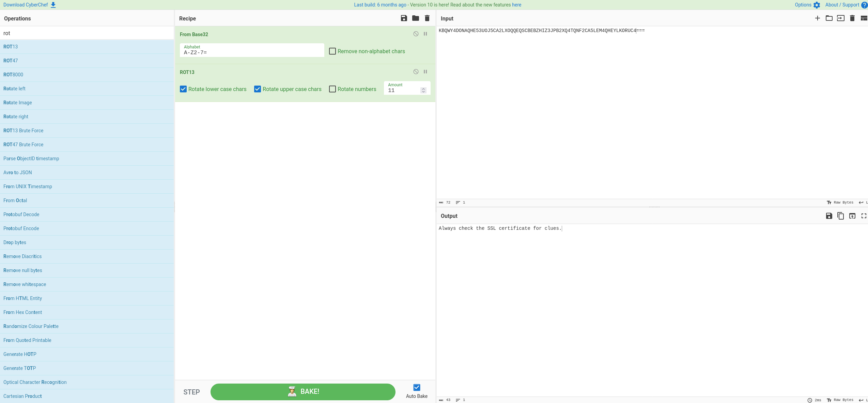The width and height of the screenshot is (868, 403).
Task: Select ROT47 Brute Force operation
Action: point(24,145)
